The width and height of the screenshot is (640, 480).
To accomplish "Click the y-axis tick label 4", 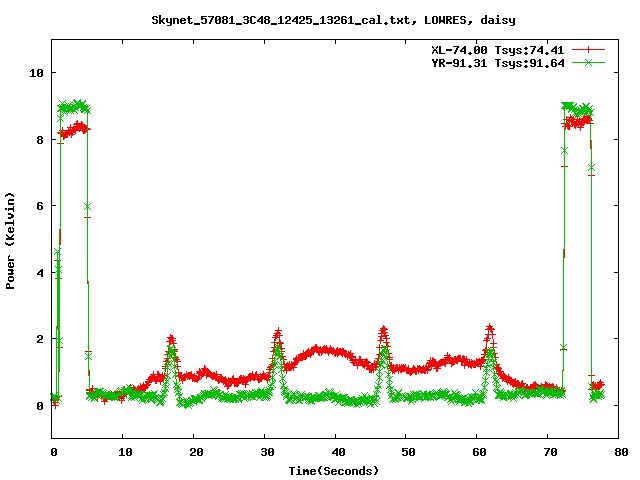I will [x=40, y=273].
